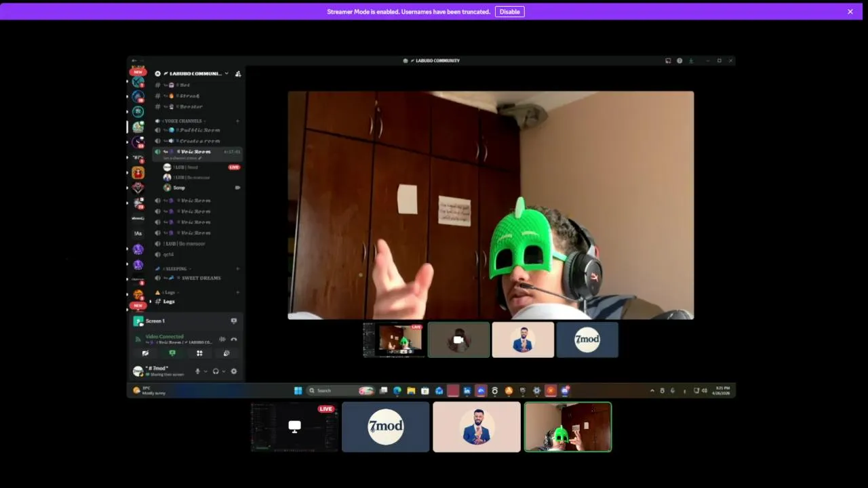Click the taskbar Search box
The width and height of the screenshot is (868, 488).
tap(342, 390)
